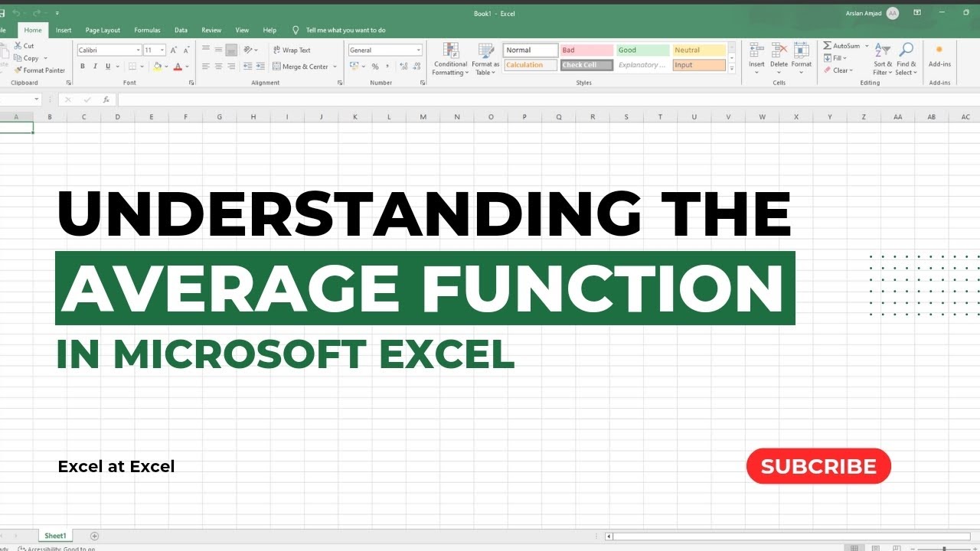Apply the Good cell style

(x=642, y=50)
